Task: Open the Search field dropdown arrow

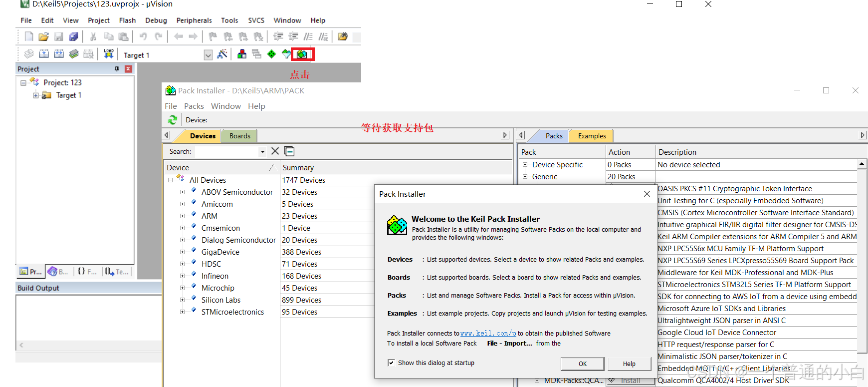Action: tap(262, 151)
